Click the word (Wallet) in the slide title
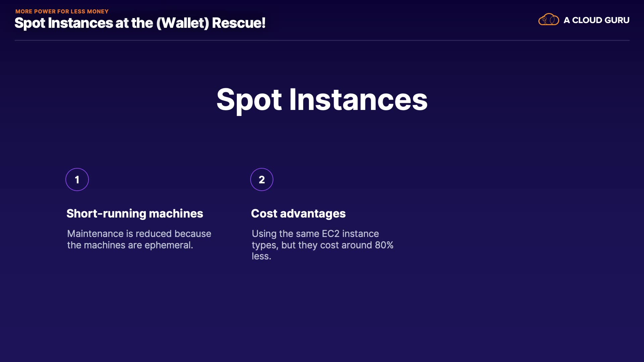 click(x=183, y=23)
